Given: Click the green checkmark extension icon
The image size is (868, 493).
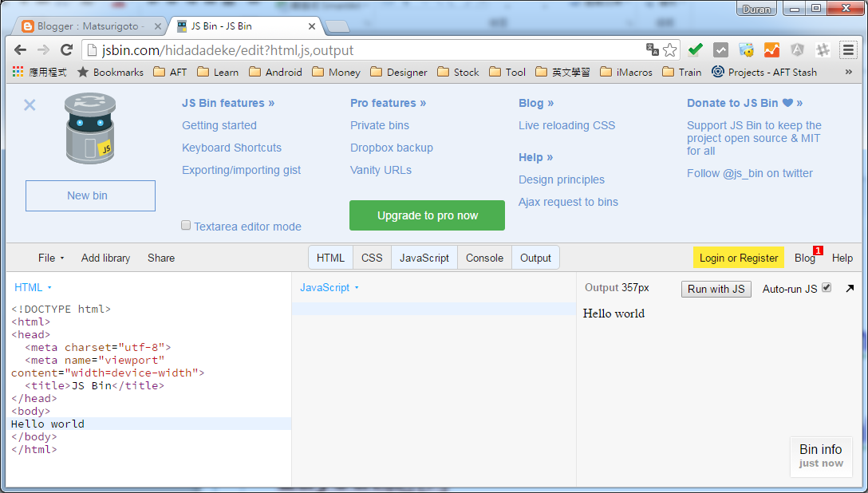Looking at the screenshot, I should pyautogui.click(x=696, y=49).
